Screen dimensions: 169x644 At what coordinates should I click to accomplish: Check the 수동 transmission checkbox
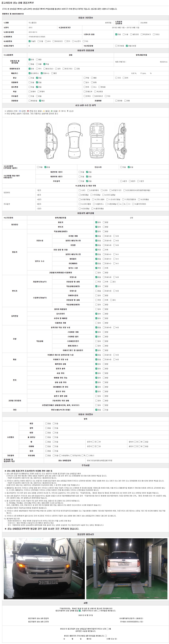click(x=124, y=34)
